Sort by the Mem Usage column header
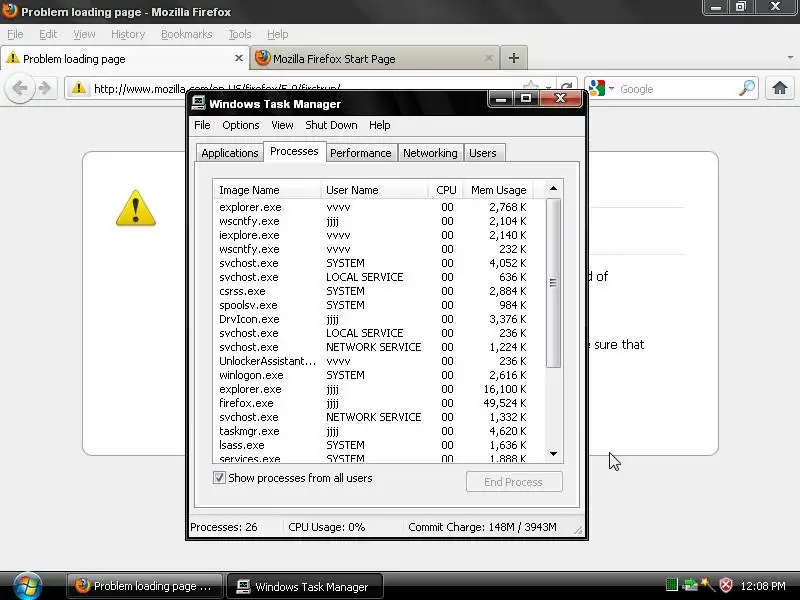This screenshot has height=600, width=800. click(x=498, y=190)
